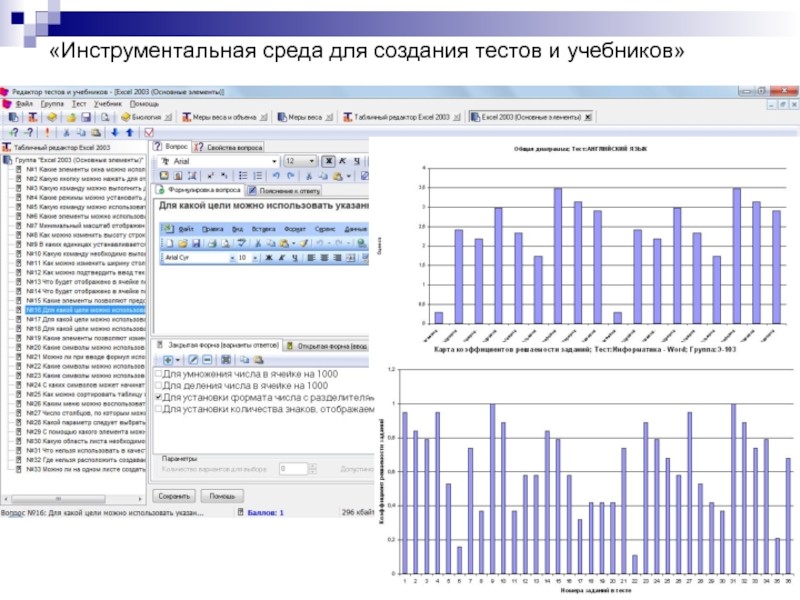
Task: Open the Arial font name dropdown
Action: [x=274, y=161]
